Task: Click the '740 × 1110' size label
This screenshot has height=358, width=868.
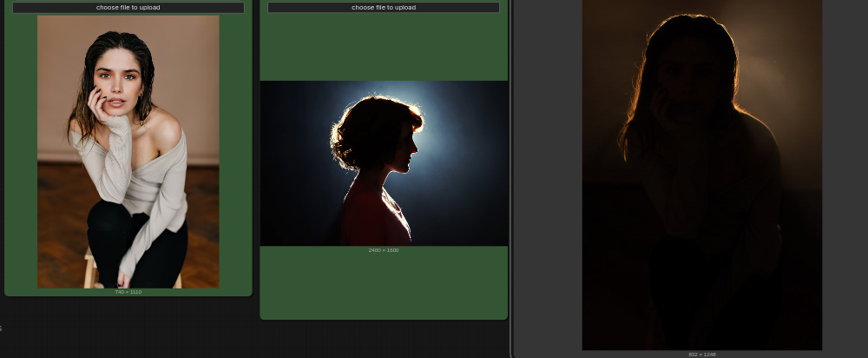Action: pyautogui.click(x=128, y=292)
